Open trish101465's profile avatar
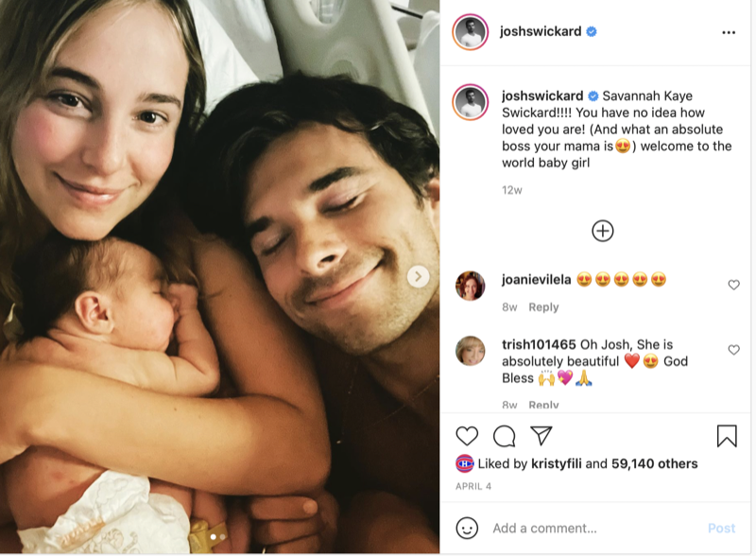 pyautogui.click(x=470, y=351)
